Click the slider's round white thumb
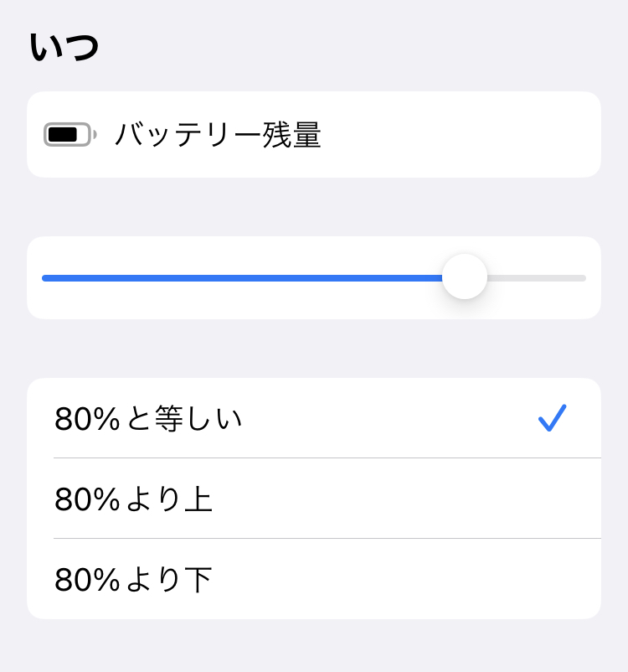This screenshot has height=672, width=628. [x=465, y=277]
